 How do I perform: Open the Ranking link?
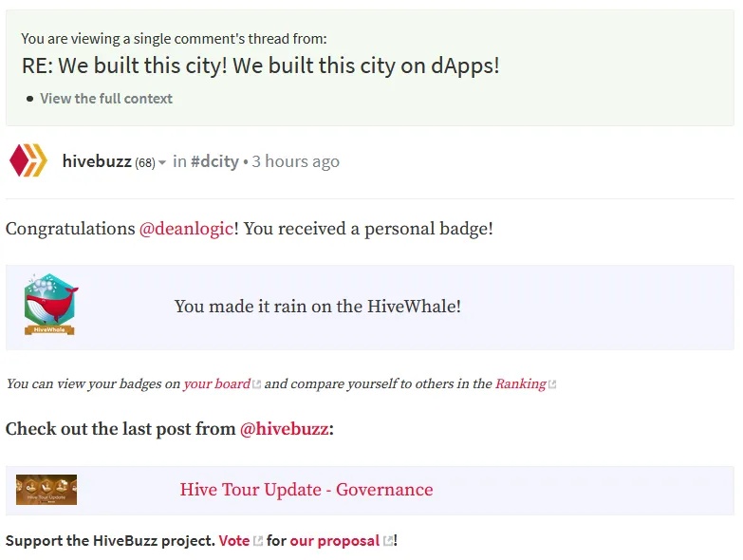[x=521, y=383]
